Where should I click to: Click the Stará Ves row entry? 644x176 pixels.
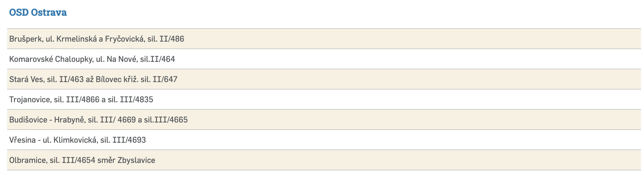click(93, 79)
